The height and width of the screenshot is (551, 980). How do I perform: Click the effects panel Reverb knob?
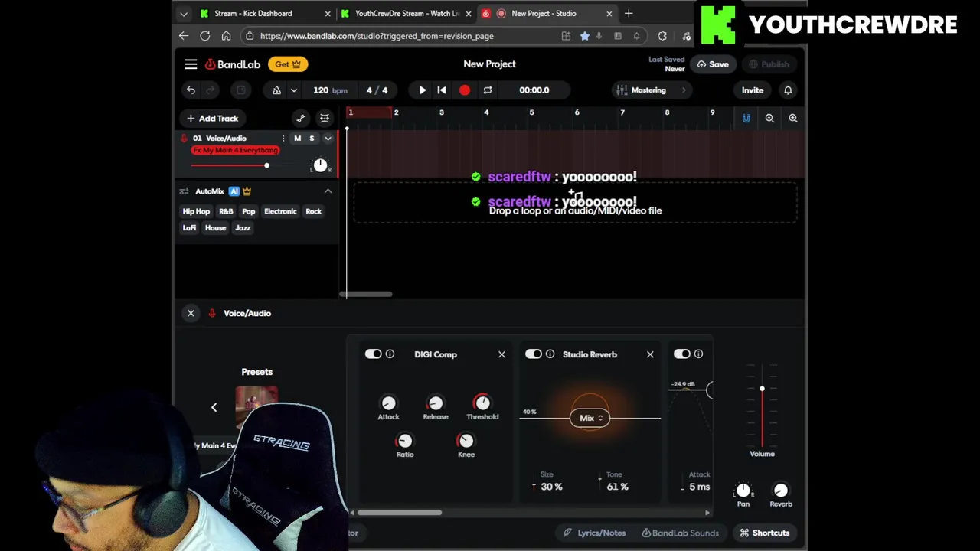tap(781, 491)
